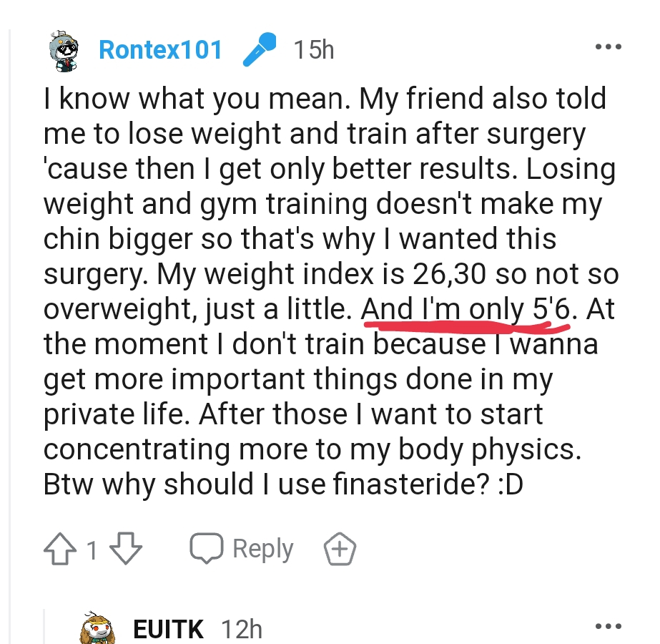The width and height of the screenshot is (660, 644).
Task: Downvote Rontex101's comment
Action: pyautogui.click(x=126, y=548)
